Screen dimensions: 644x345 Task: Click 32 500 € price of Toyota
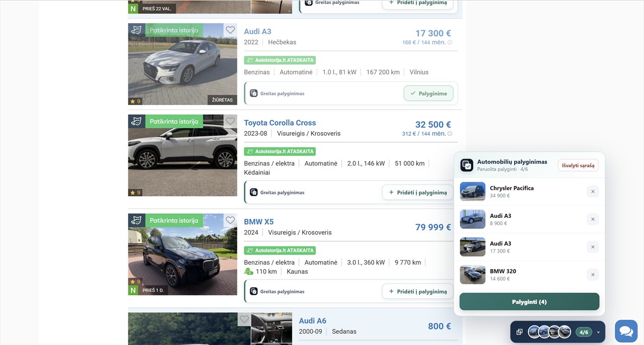pyautogui.click(x=433, y=125)
